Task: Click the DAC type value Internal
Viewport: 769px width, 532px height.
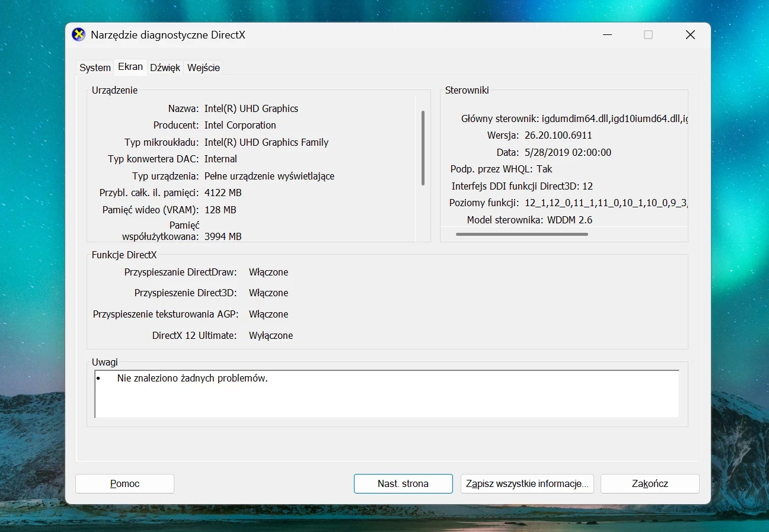Action: pos(221,159)
